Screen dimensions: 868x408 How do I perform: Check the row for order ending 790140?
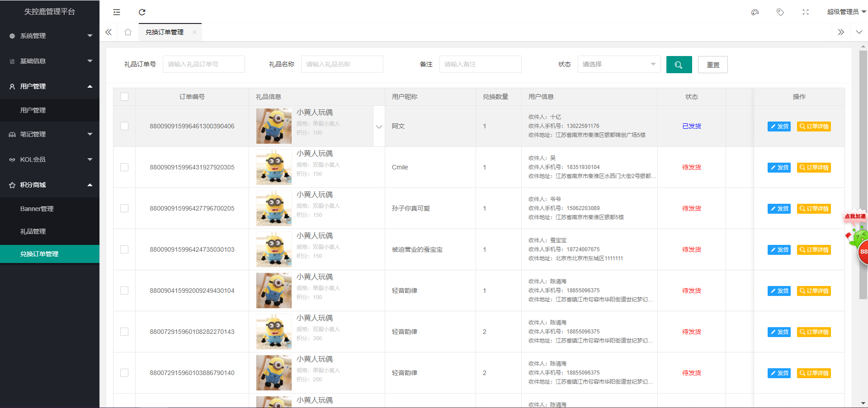124,373
